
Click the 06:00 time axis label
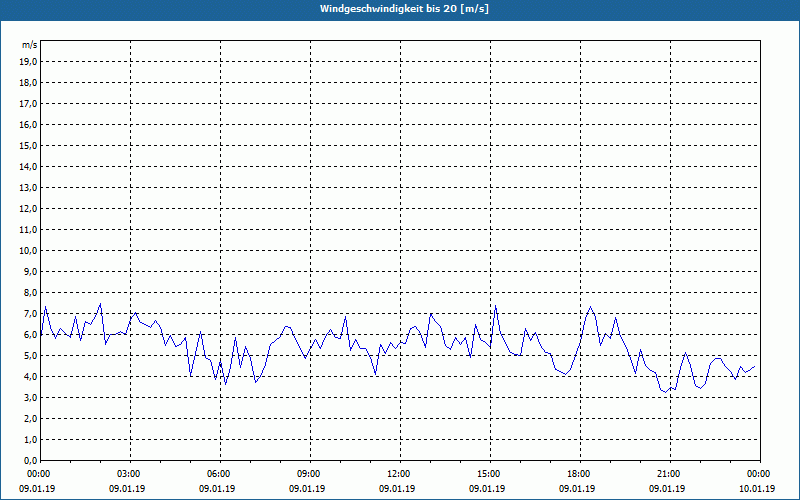(220, 474)
